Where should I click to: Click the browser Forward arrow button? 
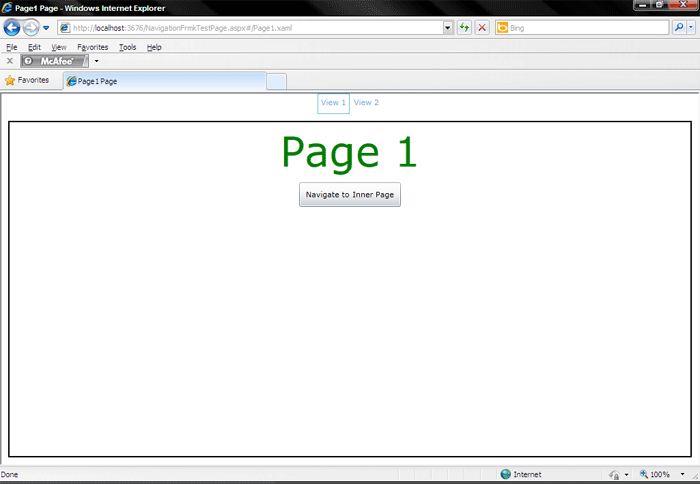coord(30,28)
